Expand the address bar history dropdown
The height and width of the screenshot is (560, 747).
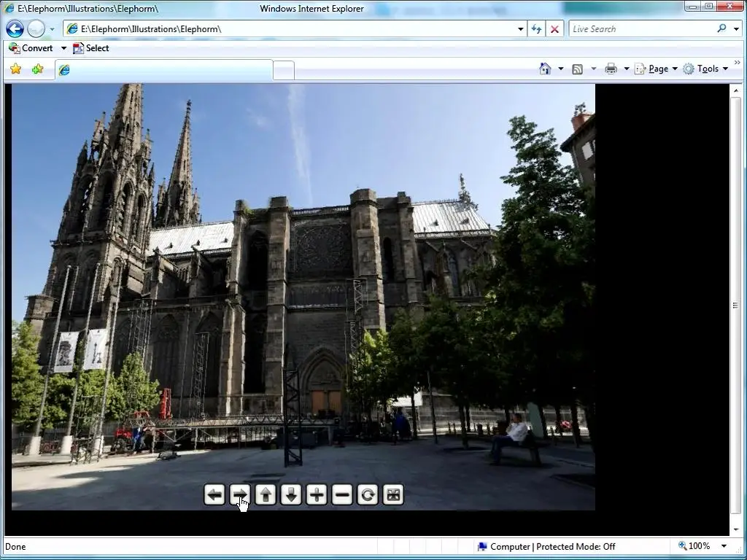(x=521, y=29)
